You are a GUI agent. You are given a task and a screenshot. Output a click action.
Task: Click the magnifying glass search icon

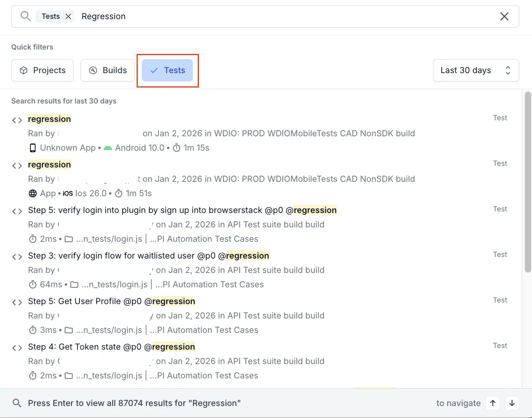coord(26,16)
